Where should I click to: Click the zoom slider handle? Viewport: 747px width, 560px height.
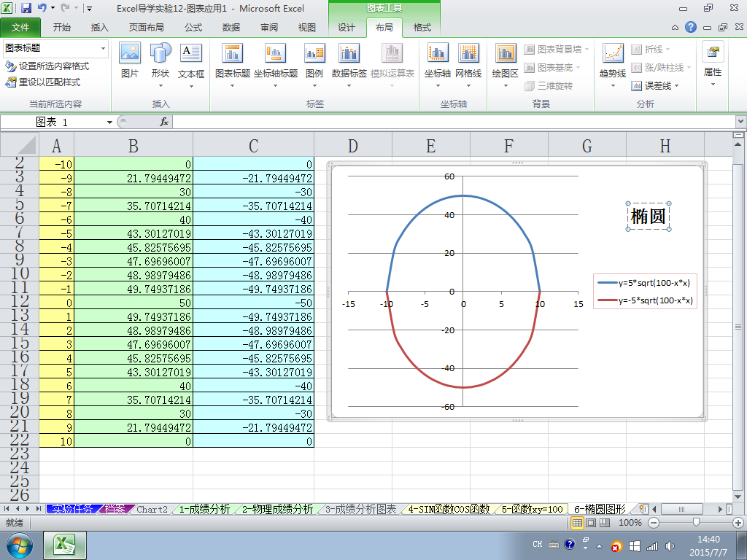click(697, 523)
